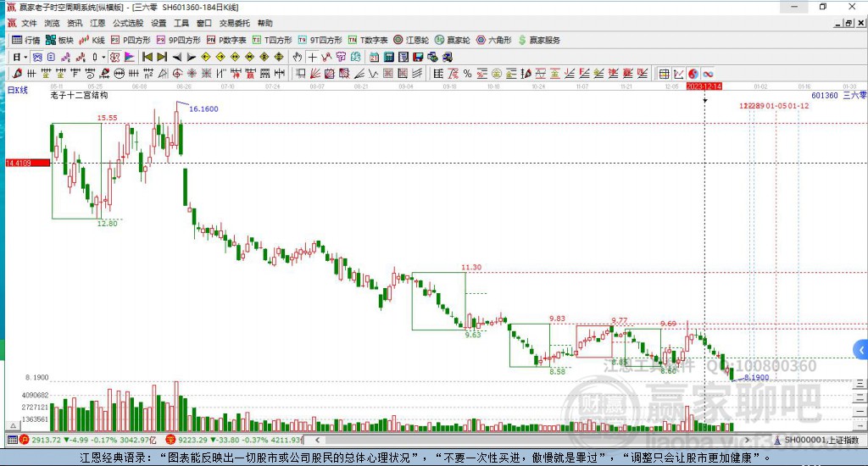Screen dimensions: 868x466
Task: Click the yin-yang taiji icon
Action: click(x=693, y=74)
